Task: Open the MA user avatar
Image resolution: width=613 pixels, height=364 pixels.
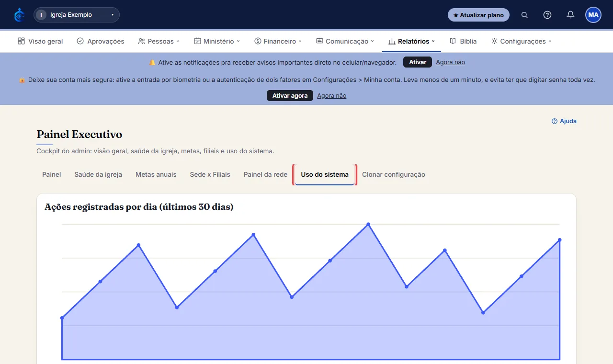Action: 593,15
